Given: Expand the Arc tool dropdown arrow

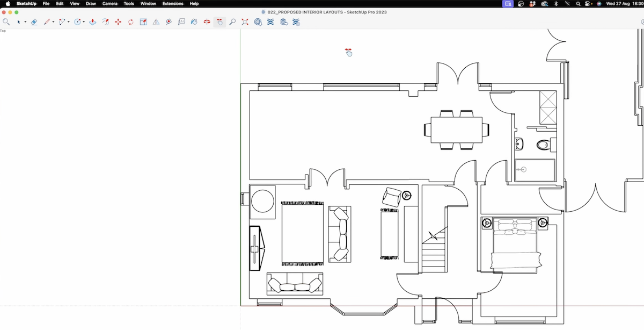Looking at the screenshot, I should [69, 22].
